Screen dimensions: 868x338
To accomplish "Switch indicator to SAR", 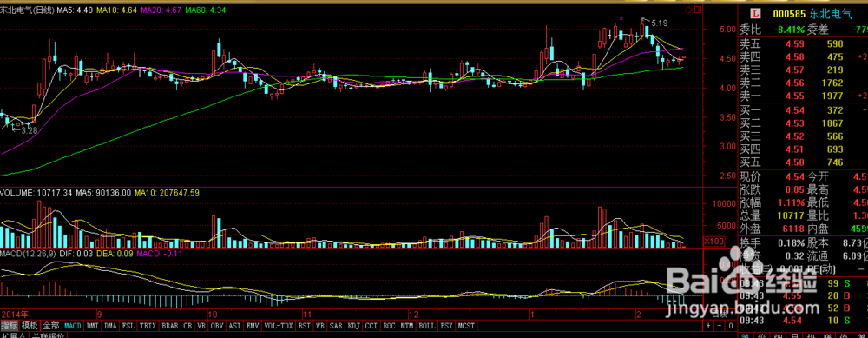I will click(337, 326).
